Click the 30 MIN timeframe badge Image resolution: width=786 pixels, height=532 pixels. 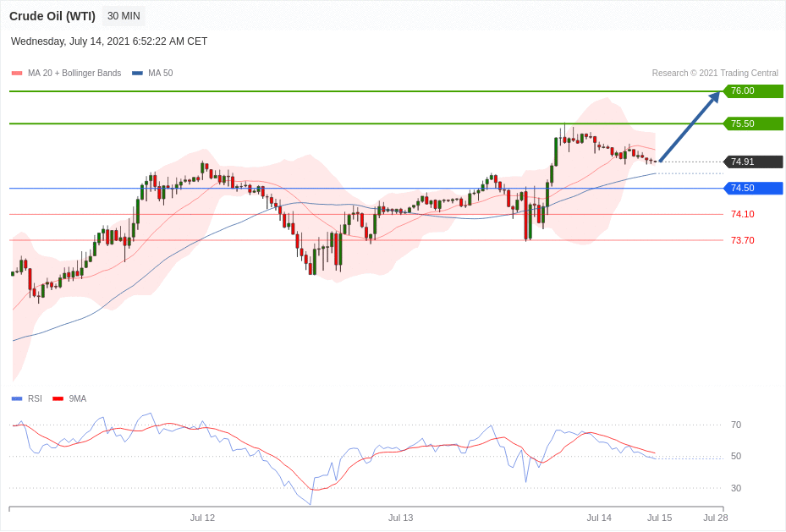click(x=124, y=16)
